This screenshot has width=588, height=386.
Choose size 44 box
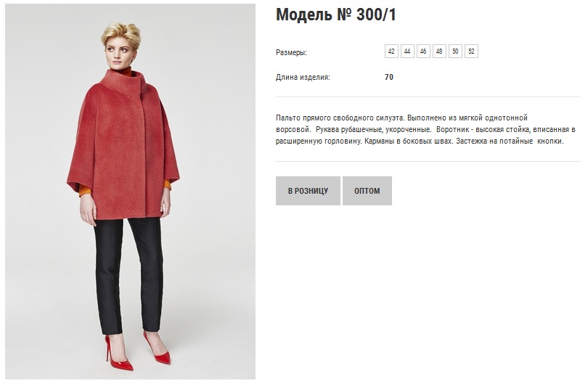click(x=407, y=52)
